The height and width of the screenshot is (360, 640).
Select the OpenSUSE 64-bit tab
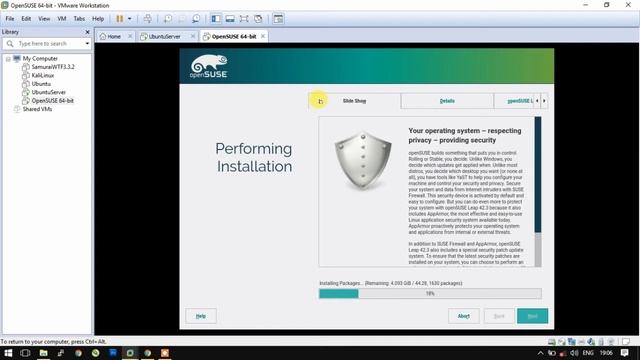click(x=234, y=36)
